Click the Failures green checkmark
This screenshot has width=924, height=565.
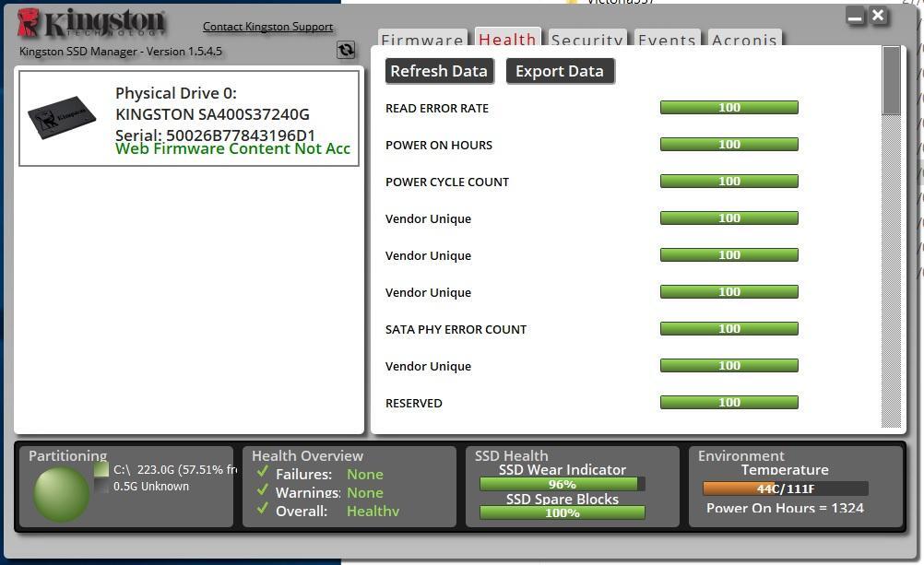click(x=263, y=472)
